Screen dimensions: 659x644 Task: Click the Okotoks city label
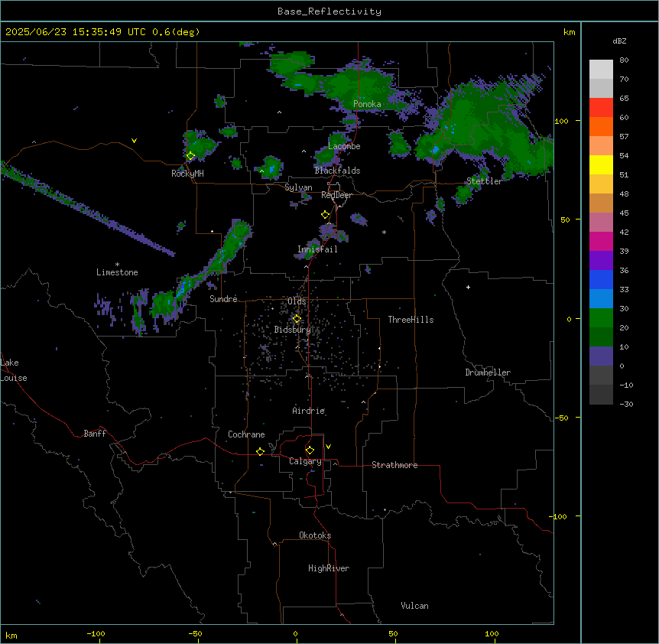[315, 535]
